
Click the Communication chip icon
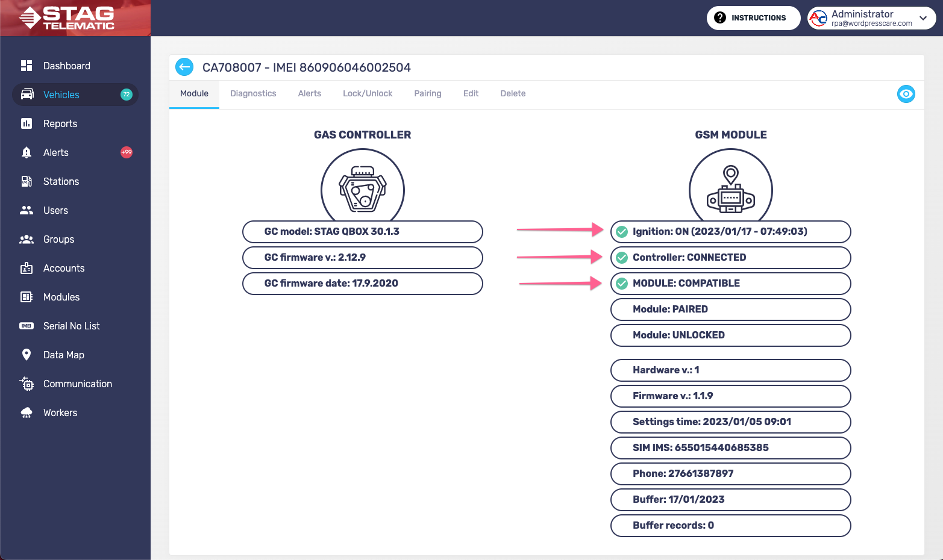(x=27, y=384)
